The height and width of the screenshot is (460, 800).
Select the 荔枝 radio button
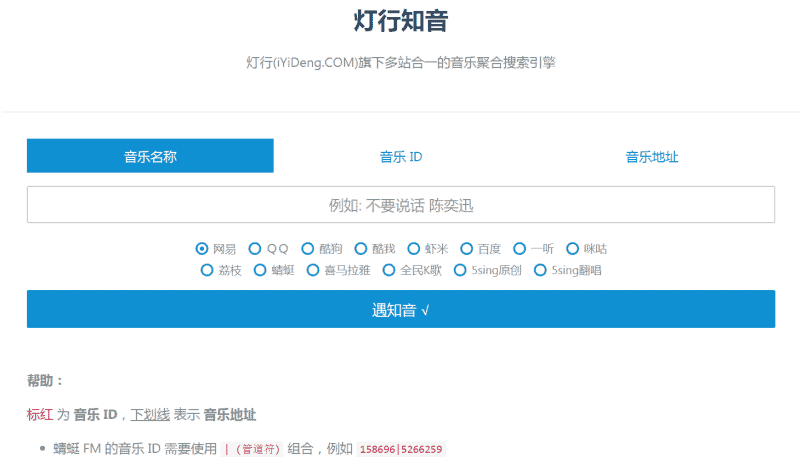207,270
